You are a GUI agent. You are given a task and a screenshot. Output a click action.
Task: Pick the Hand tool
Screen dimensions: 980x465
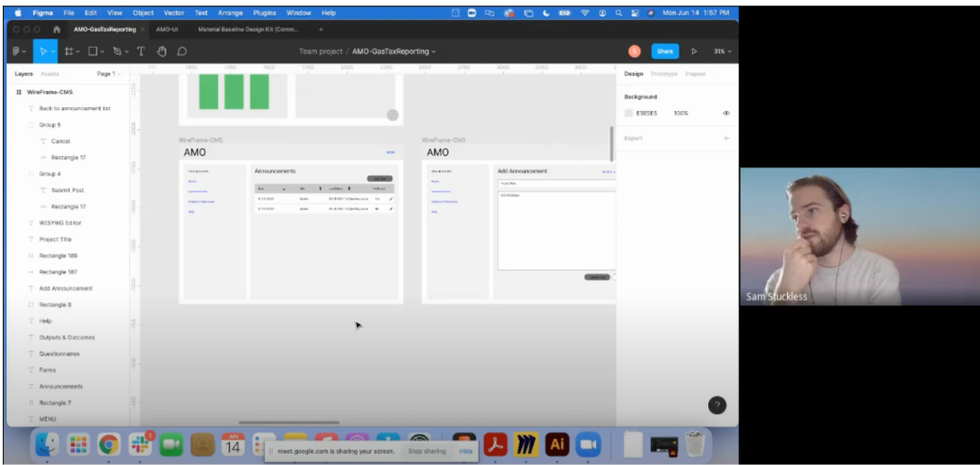click(162, 51)
